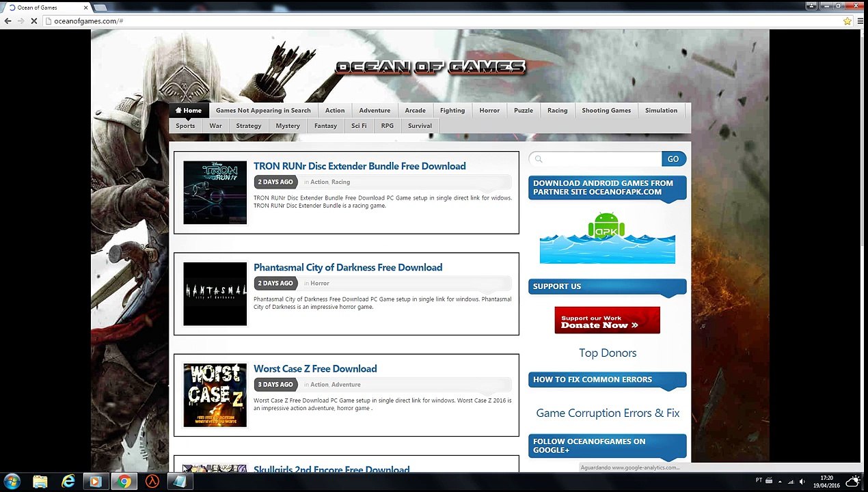
Task: Click Action tag under TRON RUNr post
Action: tap(319, 182)
